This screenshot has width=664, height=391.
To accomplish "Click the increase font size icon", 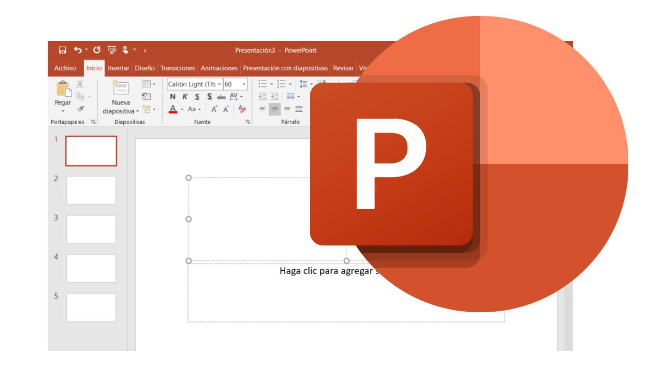I will point(214,109).
